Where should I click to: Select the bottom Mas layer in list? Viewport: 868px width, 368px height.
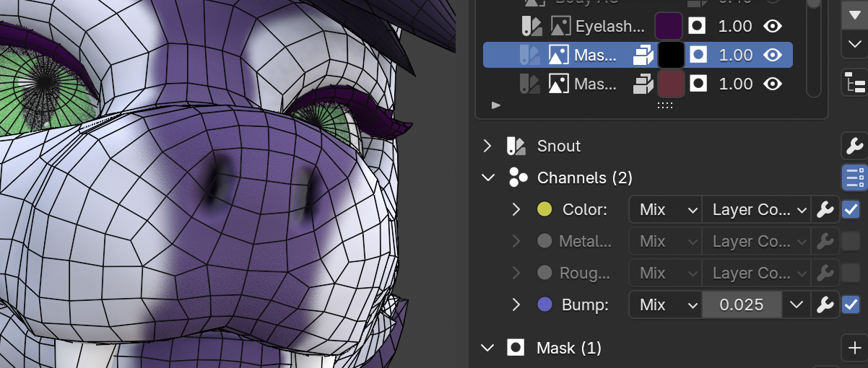click(596, 84)
